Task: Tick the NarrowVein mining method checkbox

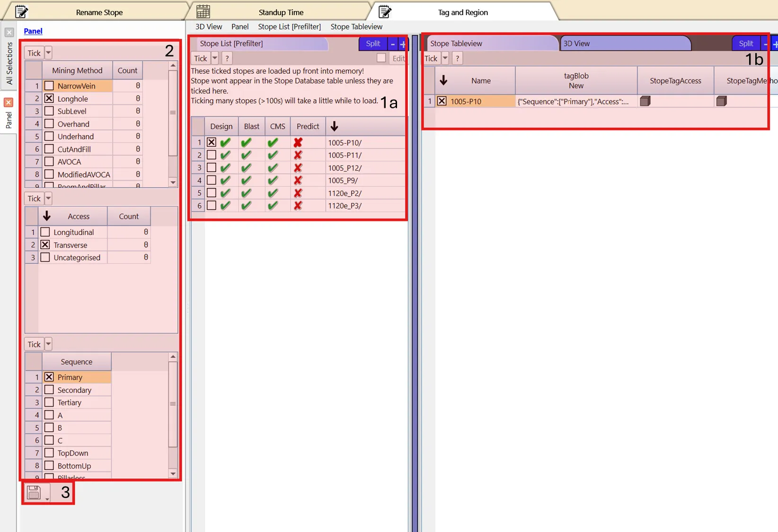Action: (x=49, y=86)
